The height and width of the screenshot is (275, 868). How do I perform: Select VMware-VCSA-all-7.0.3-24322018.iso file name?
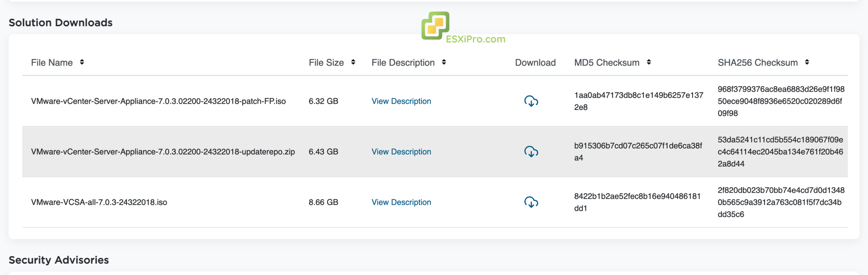(x=99, y=202)
